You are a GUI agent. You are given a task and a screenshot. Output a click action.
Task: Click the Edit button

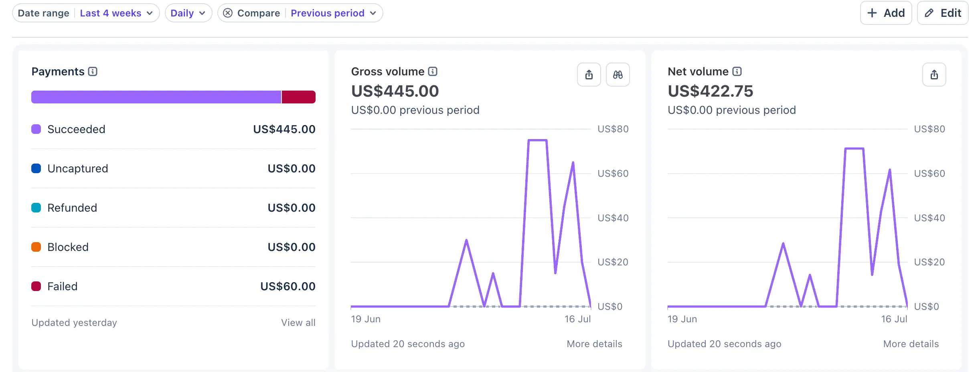pyautogui.click(x=943, y=13)
